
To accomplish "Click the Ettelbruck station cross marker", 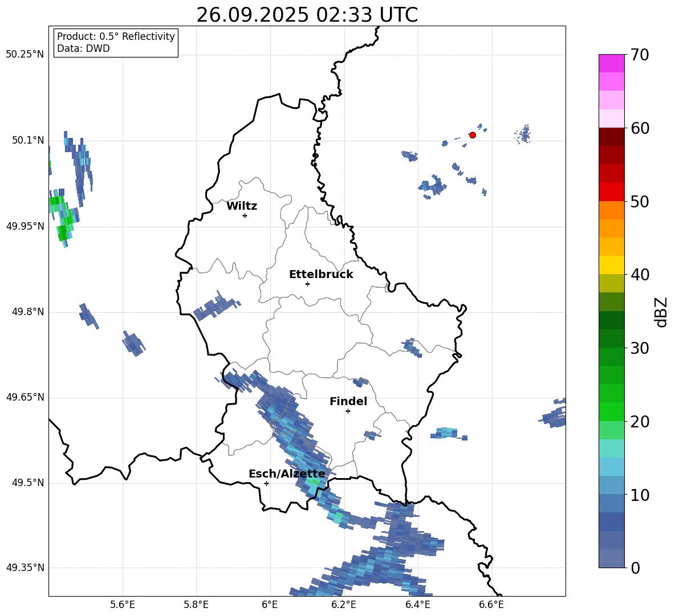I will [x=307, y=284].
